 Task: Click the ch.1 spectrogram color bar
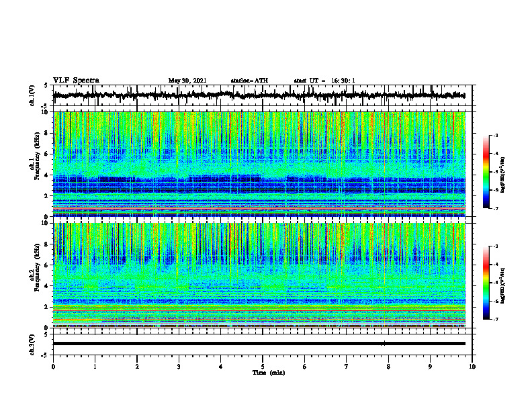pos(486,172)
